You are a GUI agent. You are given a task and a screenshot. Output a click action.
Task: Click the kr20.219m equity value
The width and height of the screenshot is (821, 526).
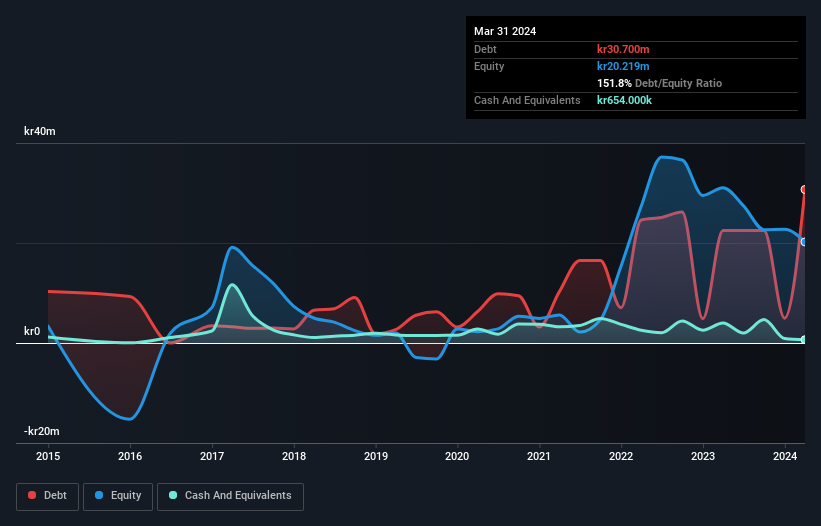623,66
